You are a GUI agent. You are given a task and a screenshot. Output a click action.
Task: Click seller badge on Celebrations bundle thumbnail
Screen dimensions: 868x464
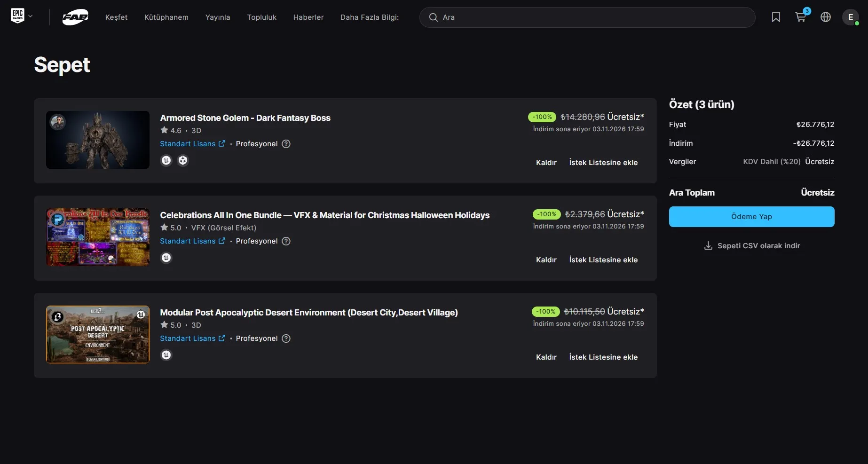pos(58,220)
